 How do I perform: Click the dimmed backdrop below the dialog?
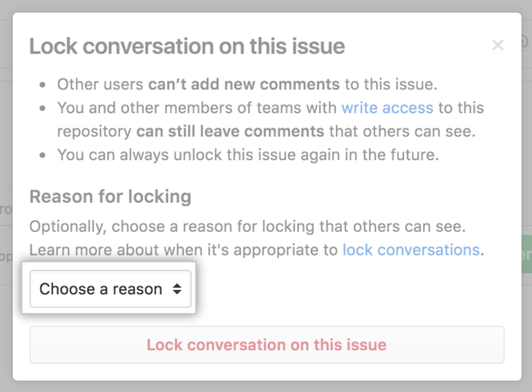266,386
